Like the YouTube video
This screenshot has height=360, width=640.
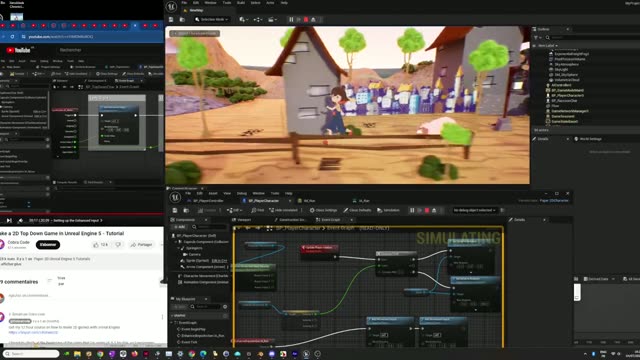click(x=100, y=244)
